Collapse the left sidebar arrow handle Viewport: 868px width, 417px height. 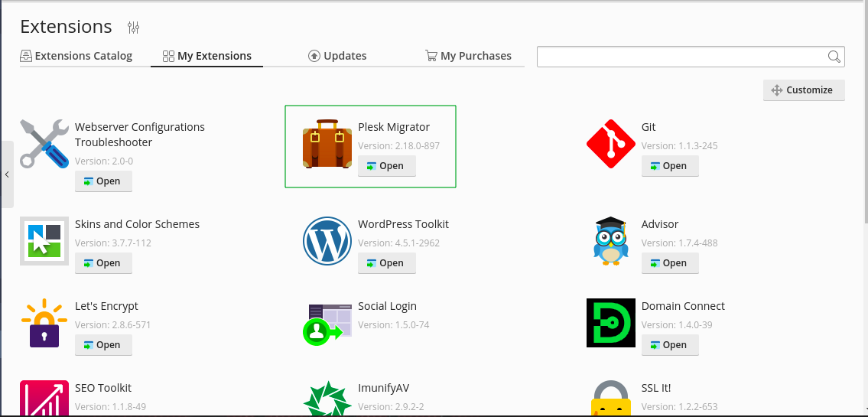coord(7,174)
